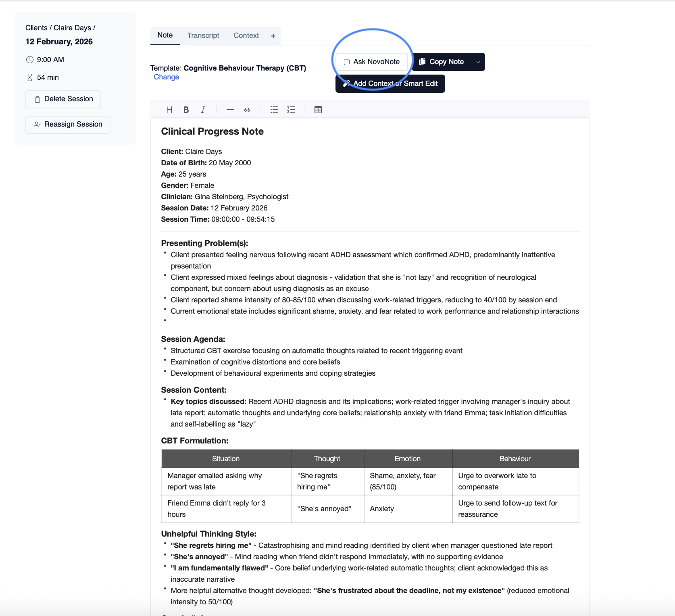This screenshot has width=675, height=616.
Task: Open Copy Note dropdown arrow
Action: click(478, 62)
